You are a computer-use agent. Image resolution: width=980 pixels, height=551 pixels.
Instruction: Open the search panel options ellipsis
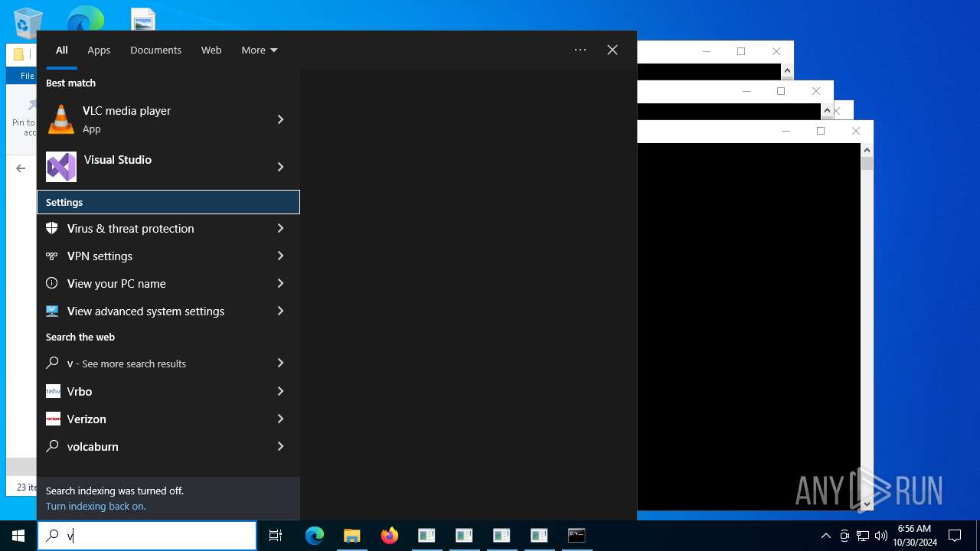pos(580,50)
